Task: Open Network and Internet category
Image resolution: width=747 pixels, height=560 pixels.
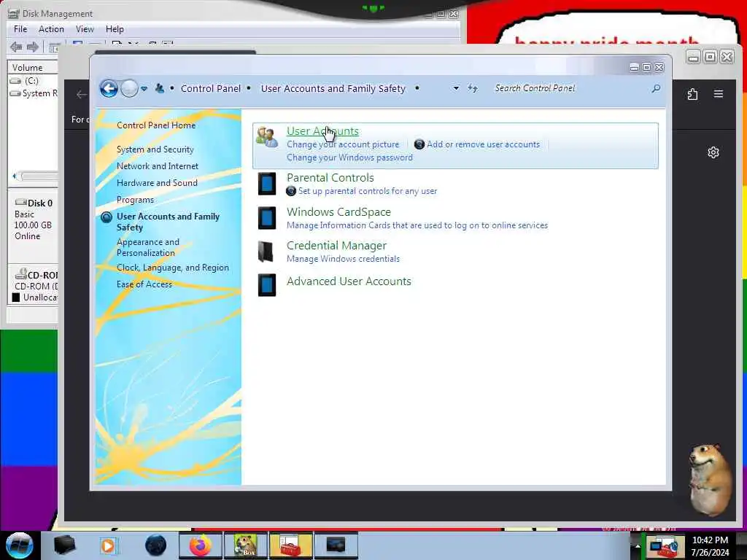Action: [x=158, y=166]
